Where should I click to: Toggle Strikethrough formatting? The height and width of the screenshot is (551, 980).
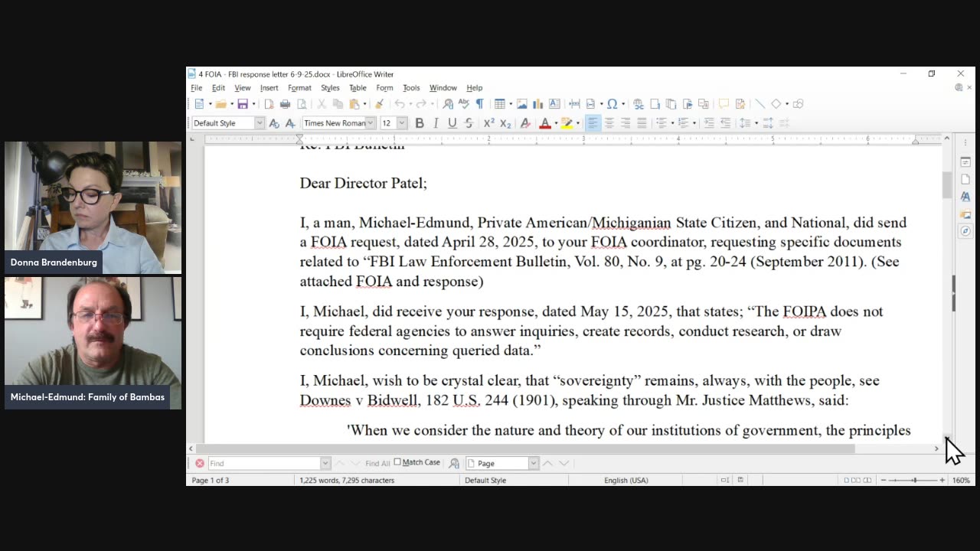(469, 123)
